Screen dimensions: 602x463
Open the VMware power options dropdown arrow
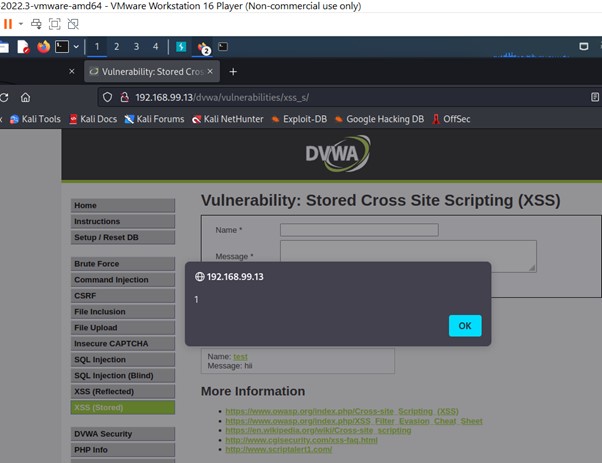tap(21, 24)
